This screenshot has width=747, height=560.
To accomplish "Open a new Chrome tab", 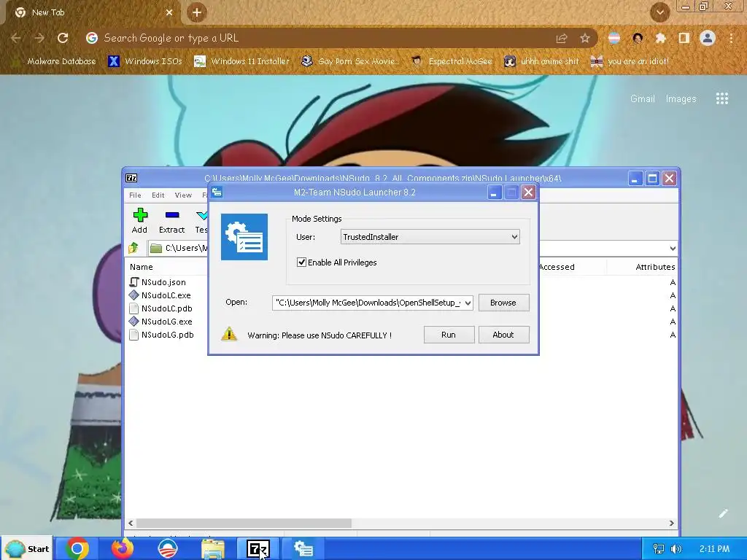I will coord(197,12).
